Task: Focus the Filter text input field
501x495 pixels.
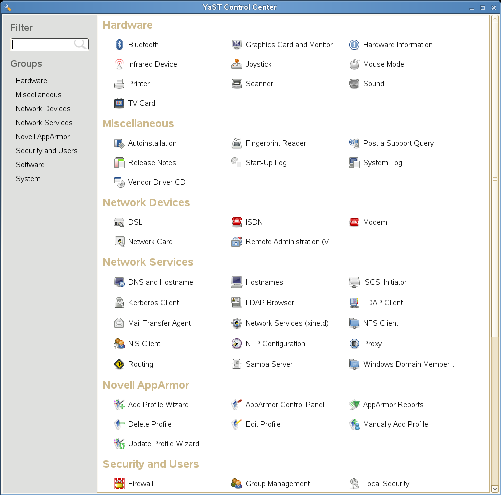Action: click(50, 44)
